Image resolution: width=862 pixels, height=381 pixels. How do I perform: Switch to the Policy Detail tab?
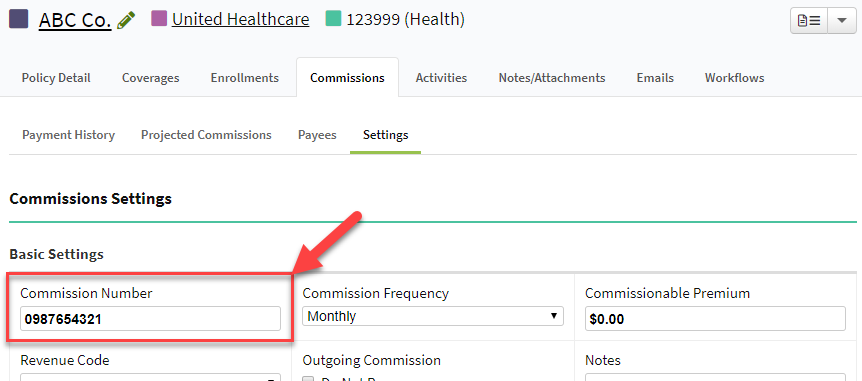click(x=56, y=78)
